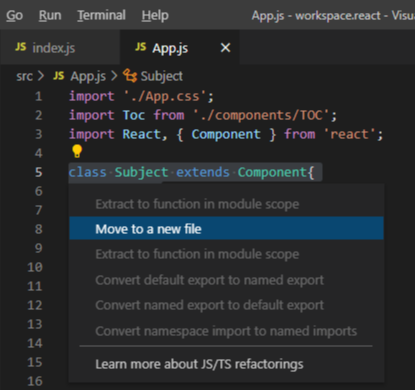Click the extends keyword on line 5
Viewport: 415px width, 390px height.
(x=203, y=172)
